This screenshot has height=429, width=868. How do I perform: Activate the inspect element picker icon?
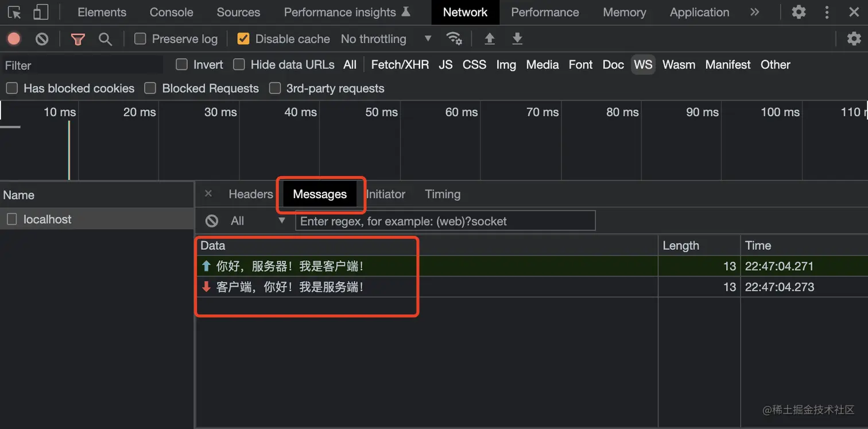click(x=14, y=12)
